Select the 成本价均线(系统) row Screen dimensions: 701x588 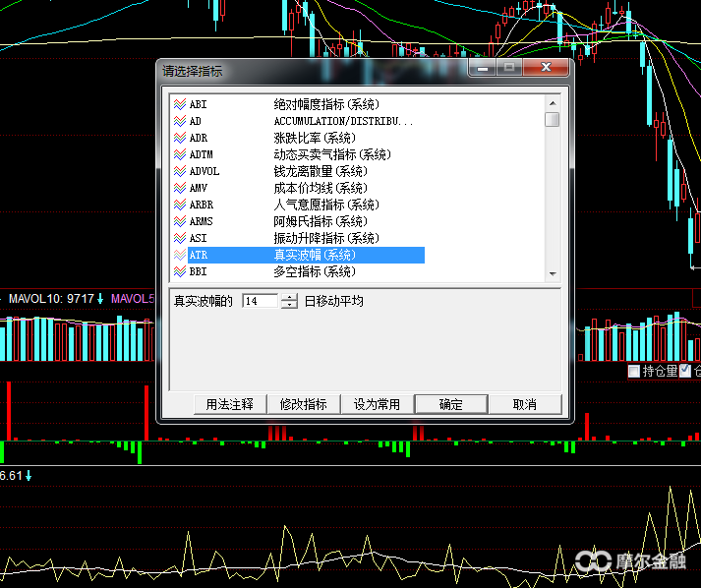298,188
